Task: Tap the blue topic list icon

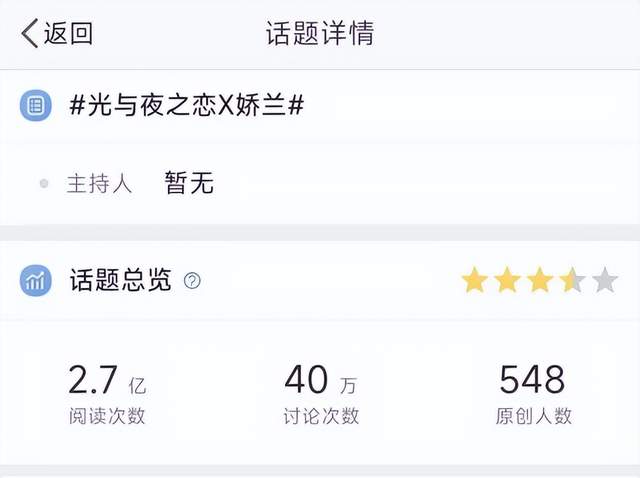Action: pos(36,106)
